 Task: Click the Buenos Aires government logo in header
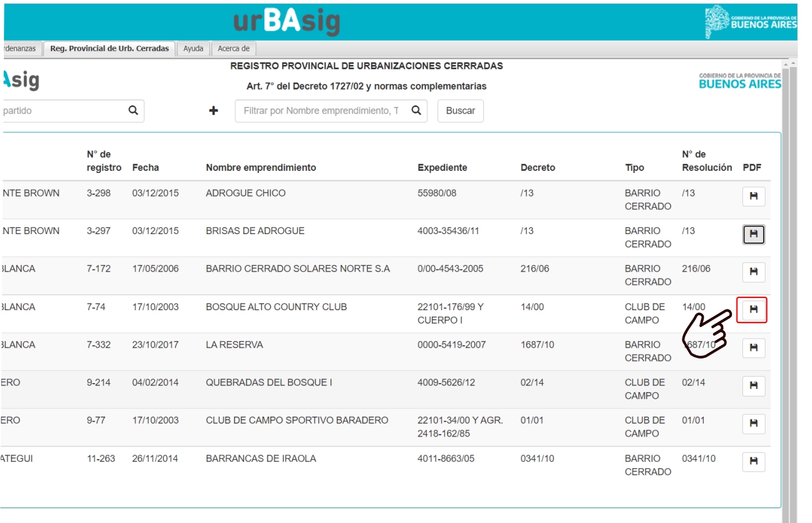(751, 21)
